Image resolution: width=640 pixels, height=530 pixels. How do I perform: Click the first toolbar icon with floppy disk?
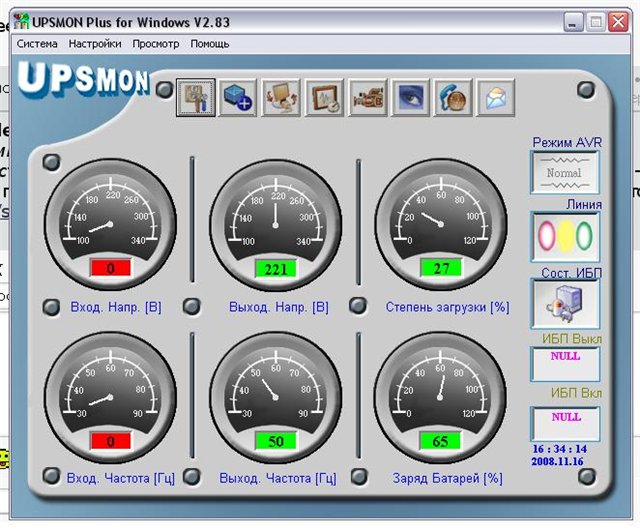[195, 97]
